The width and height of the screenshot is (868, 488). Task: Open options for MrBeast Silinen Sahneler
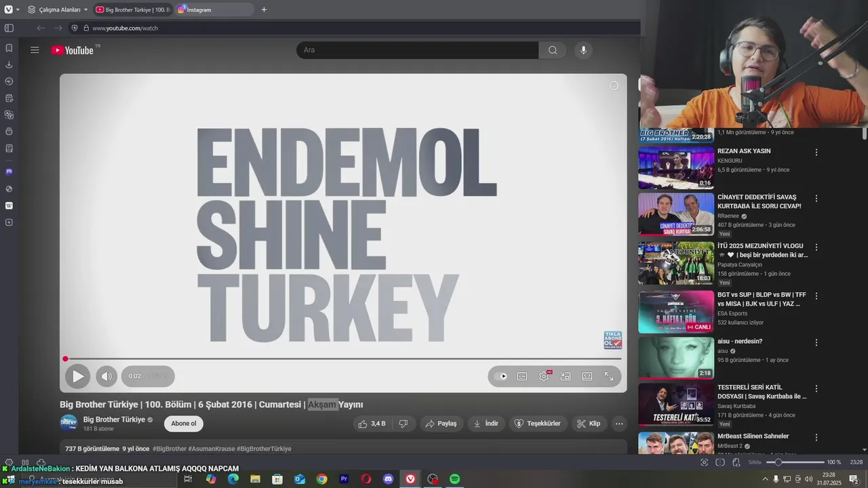click(x=816, y=437)
